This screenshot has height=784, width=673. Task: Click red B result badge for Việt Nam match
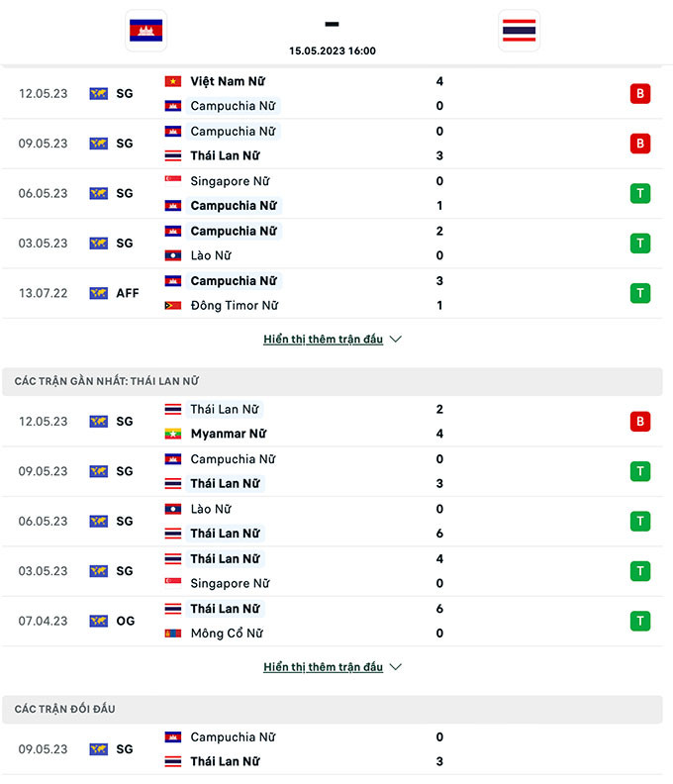click(x=640, y=94)
